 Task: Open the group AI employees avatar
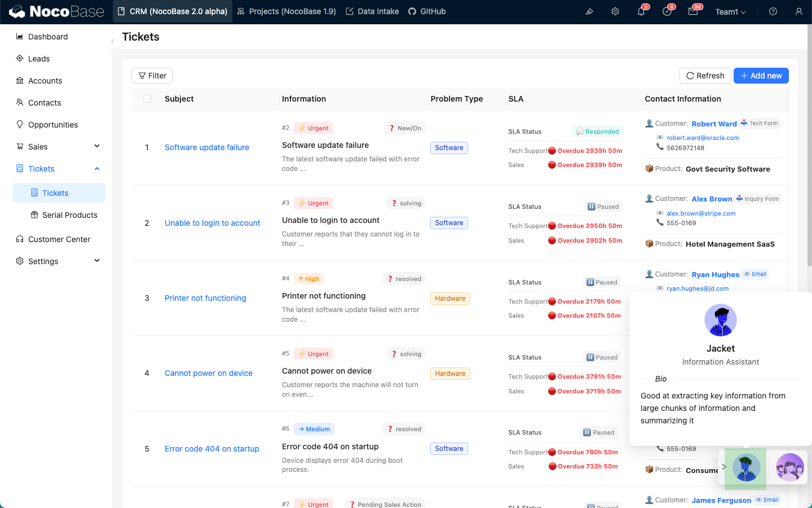click(x=789, y=467)
